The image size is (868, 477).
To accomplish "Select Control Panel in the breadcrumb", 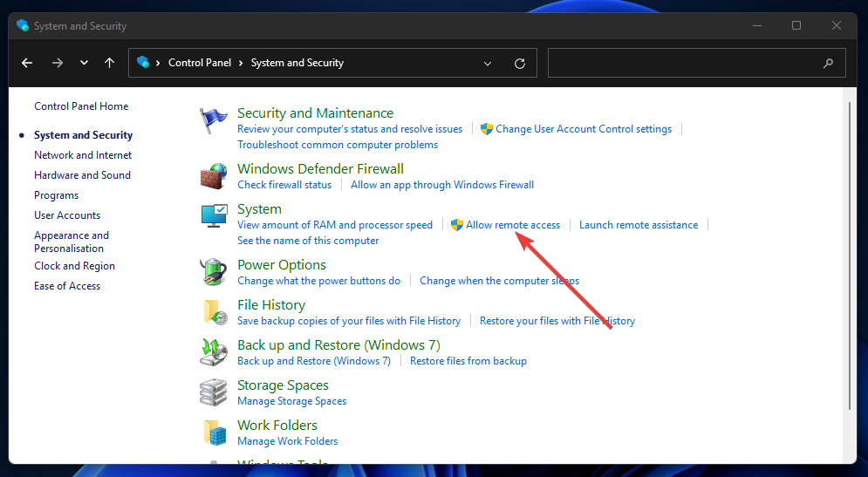I will point(200,63).
